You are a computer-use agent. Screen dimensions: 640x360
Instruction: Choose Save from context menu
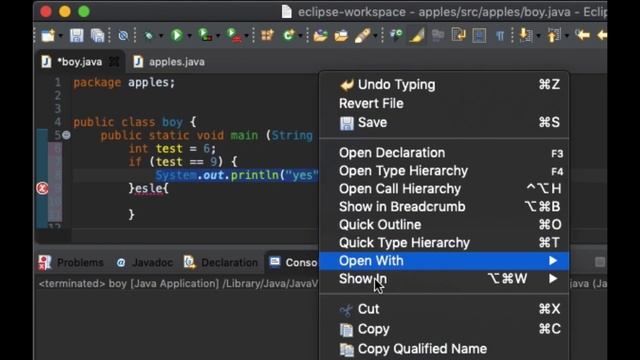pyautogui.click(x=444, y=122)
